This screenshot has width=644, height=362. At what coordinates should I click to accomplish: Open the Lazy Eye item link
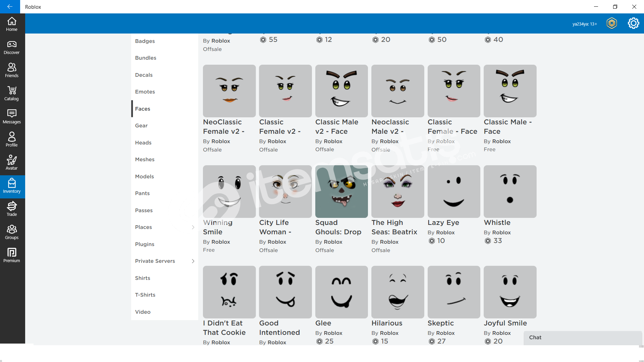coord(443,223)
